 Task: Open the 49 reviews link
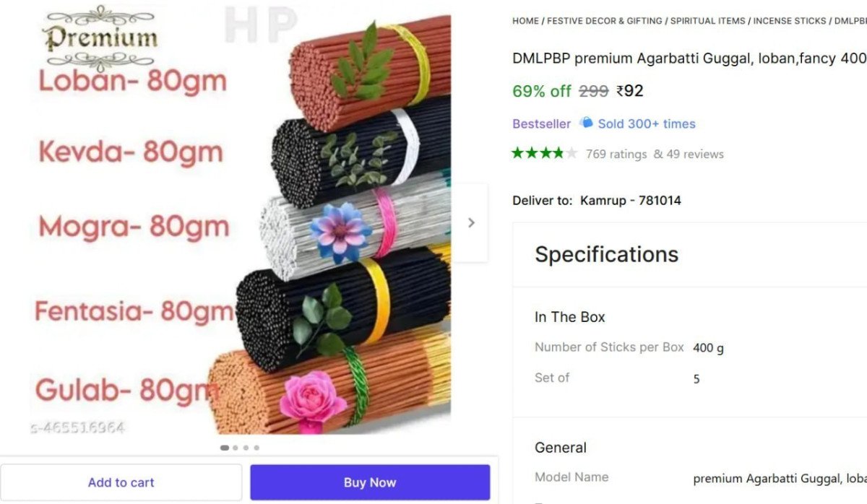click(695, 154)
